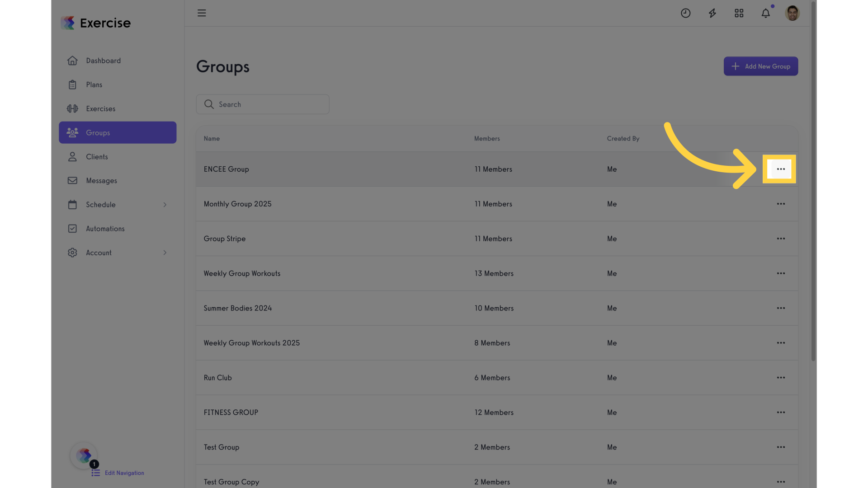Open three-dot dropdown for Group Stripe
The height and width of the screenshot is (488, 868).
(x=781, y=239)
